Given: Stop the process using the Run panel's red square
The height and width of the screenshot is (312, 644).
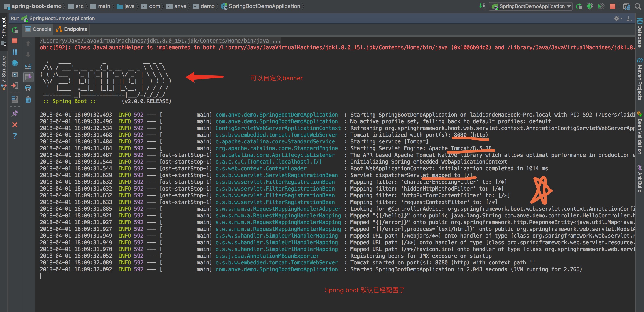Looking at the screenshot, I should pos(15,41).
